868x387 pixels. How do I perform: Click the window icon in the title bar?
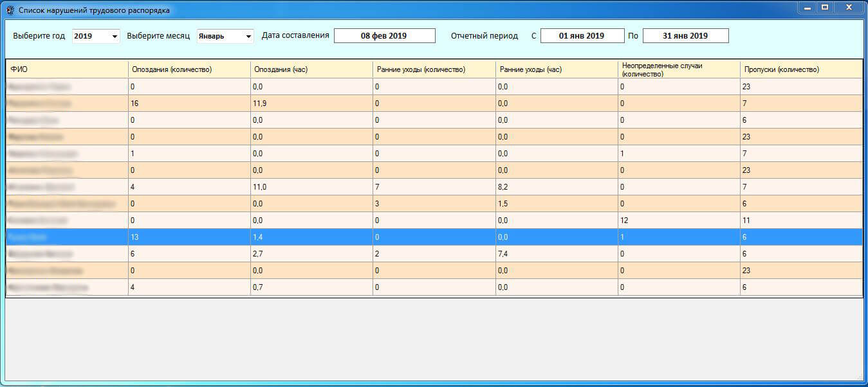coord(10,10)
